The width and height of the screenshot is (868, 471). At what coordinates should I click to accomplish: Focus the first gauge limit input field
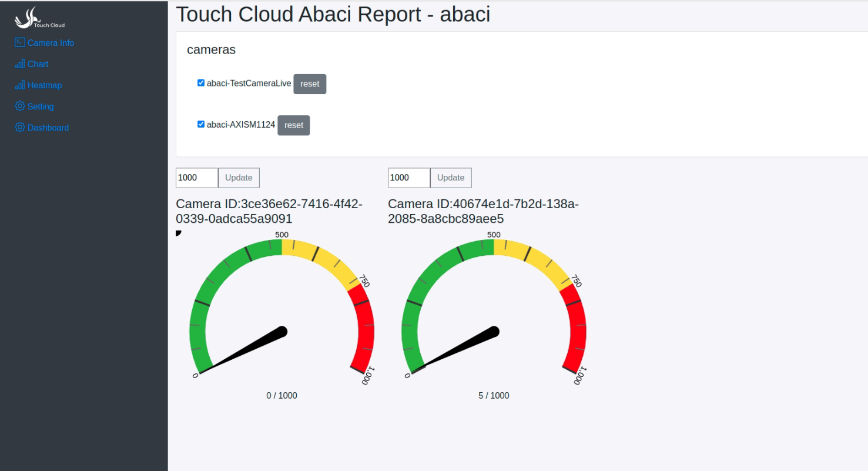197,178
